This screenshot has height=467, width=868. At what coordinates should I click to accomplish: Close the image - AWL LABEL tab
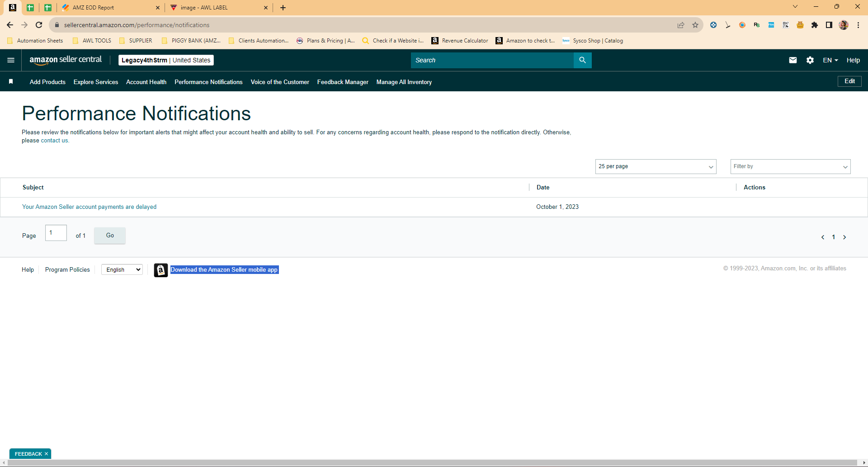click(266, 8)
